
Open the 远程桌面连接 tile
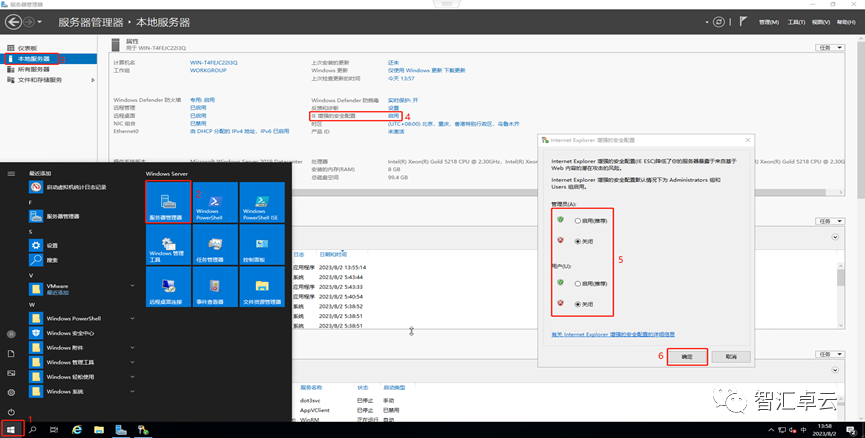(169, 287)
